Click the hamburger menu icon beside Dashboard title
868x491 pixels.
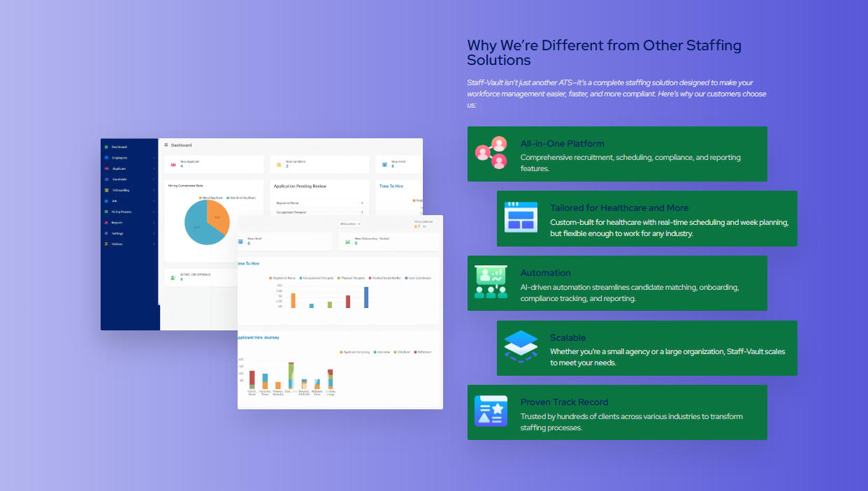pyautogui.click(x=166, y=145)
